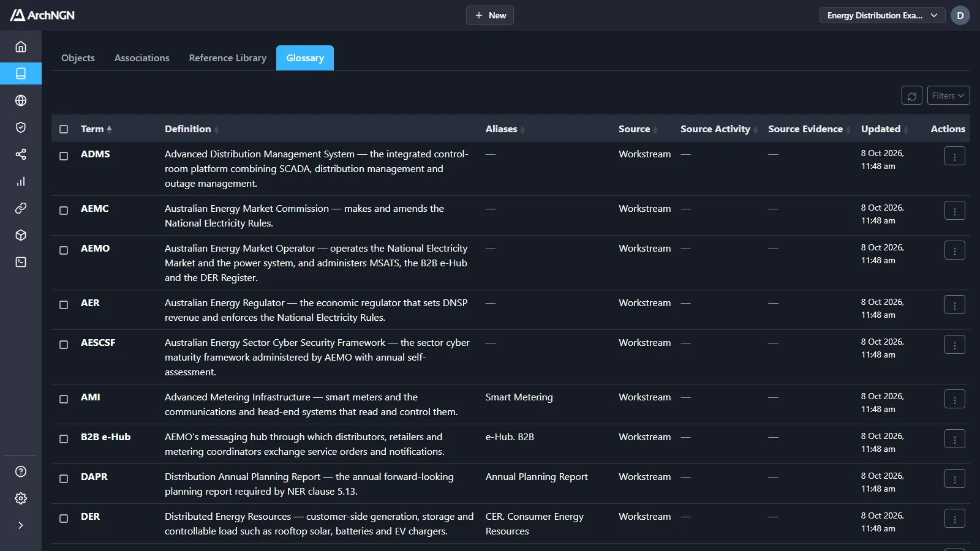Click the refresh glossary icon button
980x551 pixels.
click(912, 96)
